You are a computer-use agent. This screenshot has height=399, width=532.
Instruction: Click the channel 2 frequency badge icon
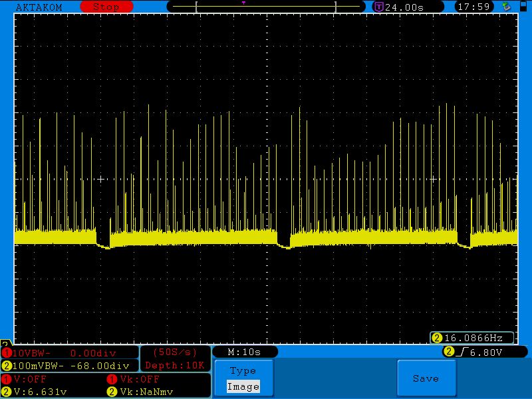[x=437, y=338]
